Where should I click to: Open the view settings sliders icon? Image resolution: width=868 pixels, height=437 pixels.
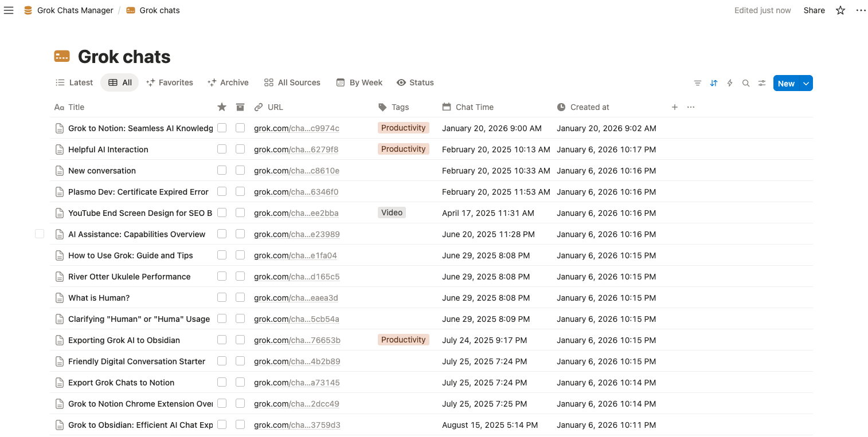[761, 83]
